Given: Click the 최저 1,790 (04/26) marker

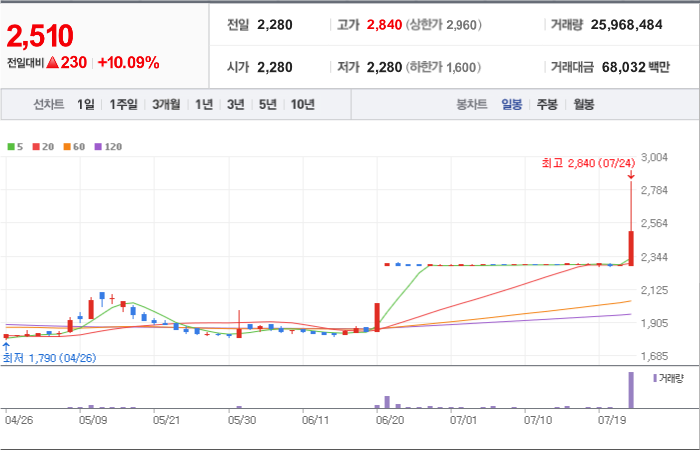Looking at the screenshot, I should click(x=50, y=358).
